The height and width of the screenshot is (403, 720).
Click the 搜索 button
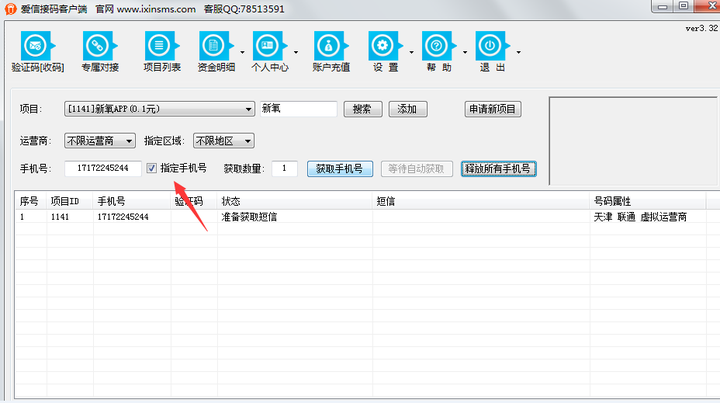pos(363,109)
